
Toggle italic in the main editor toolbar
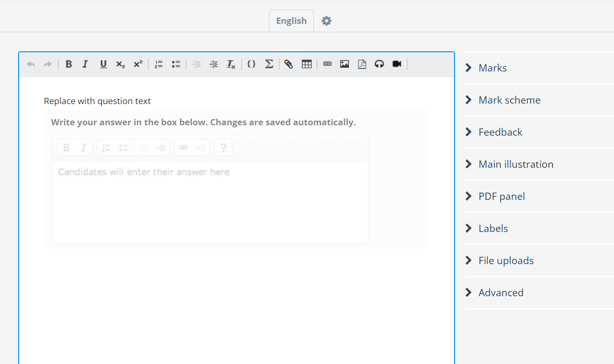point(85,64)
